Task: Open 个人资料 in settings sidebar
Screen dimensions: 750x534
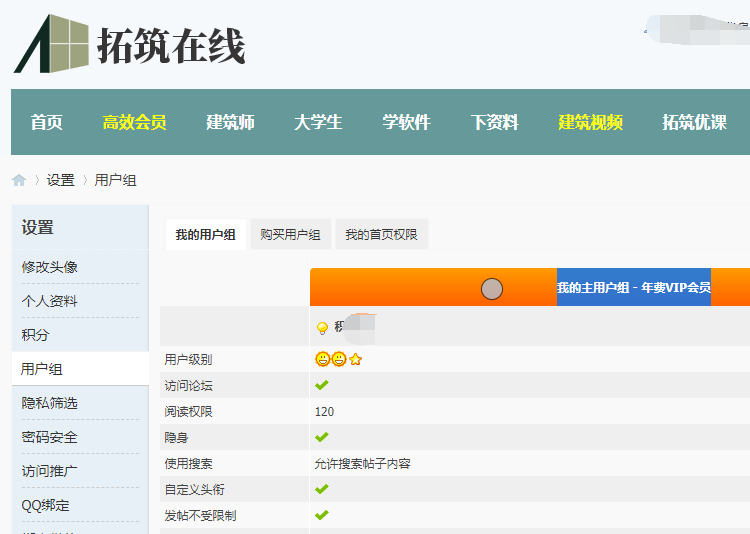Action: point(50,301)
